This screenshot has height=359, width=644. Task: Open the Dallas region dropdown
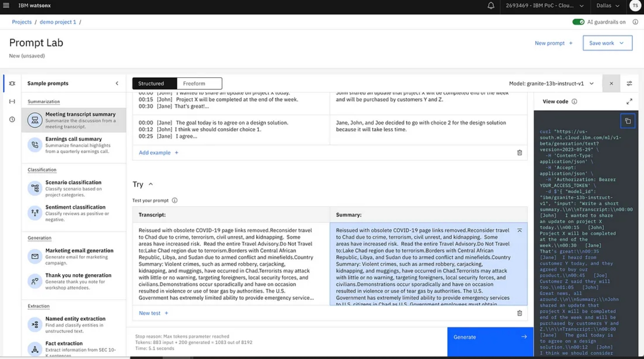pyautogui.click(x=608, y=6)
